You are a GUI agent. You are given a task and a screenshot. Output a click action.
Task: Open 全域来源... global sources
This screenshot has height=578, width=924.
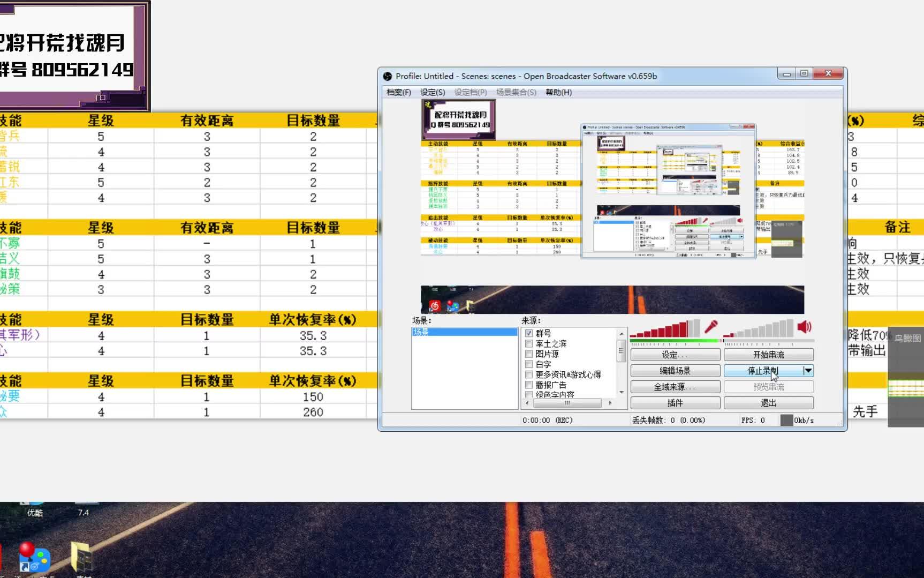[675, 387]
